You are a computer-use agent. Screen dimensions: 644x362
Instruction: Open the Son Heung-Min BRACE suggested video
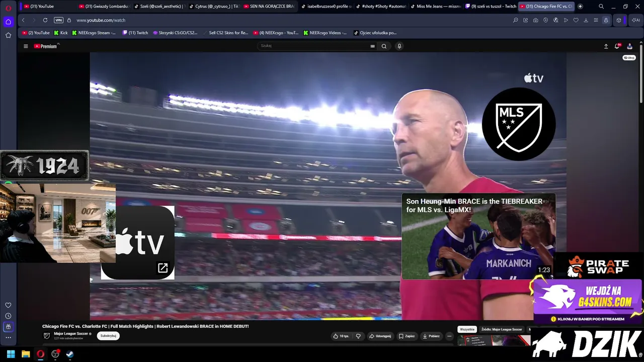(x=478, y=236)
